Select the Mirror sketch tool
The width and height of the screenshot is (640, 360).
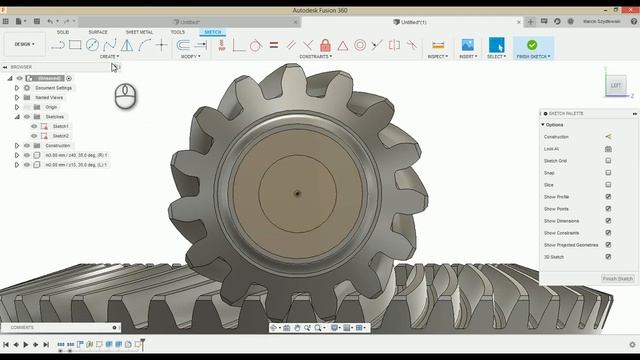(127, 45)
